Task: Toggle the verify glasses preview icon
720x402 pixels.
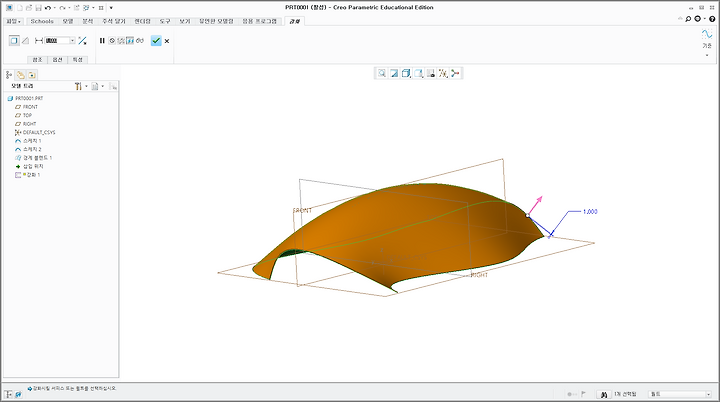Action: 140,40
